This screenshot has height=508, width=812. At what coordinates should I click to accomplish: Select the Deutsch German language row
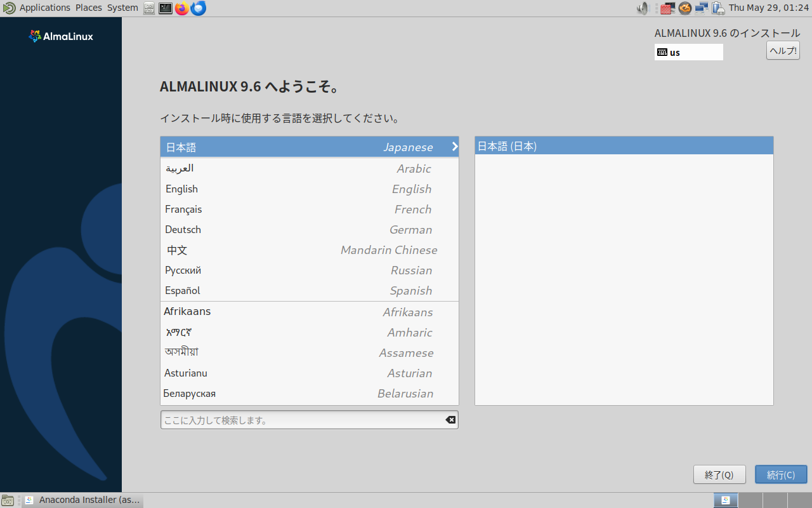click(310, 229)
